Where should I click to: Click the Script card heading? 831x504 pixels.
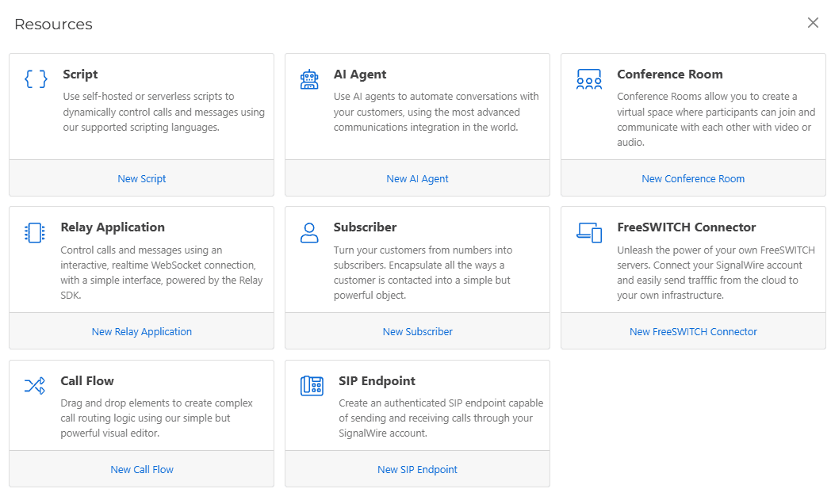coord(80,74)
